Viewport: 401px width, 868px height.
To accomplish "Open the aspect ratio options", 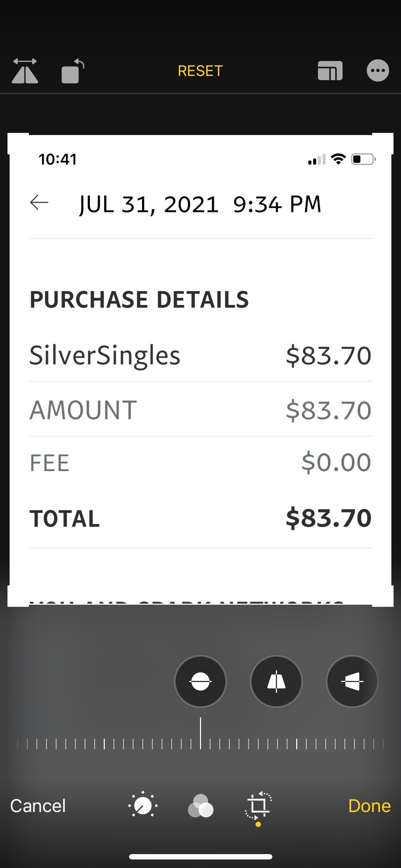I will pyautogui.click(x=329, y=71).
